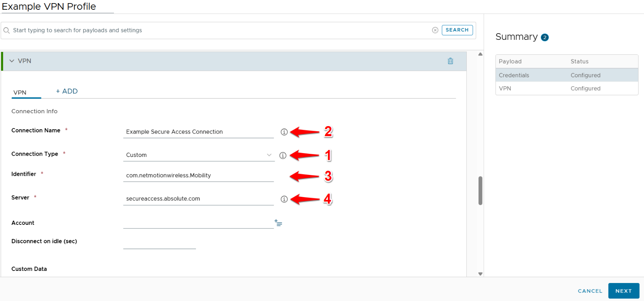Viewport: 644px width, 301px height.
Task: Show info for Connection Name field
Action: (284, 132)
